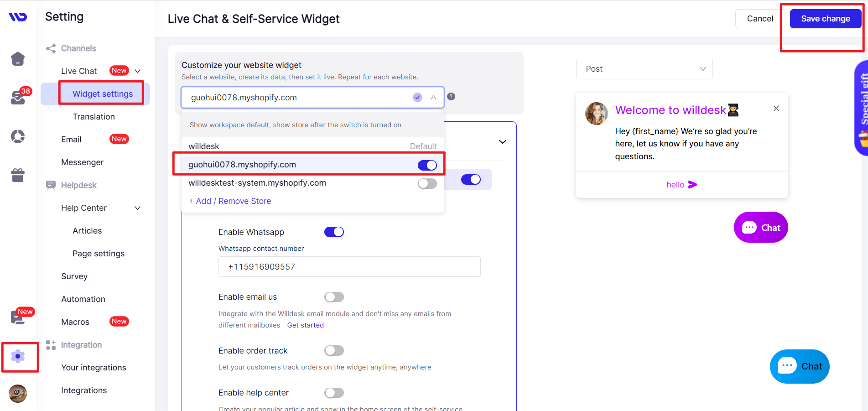Close the Welcome to willdesk preview card

(x=776, y=109)
